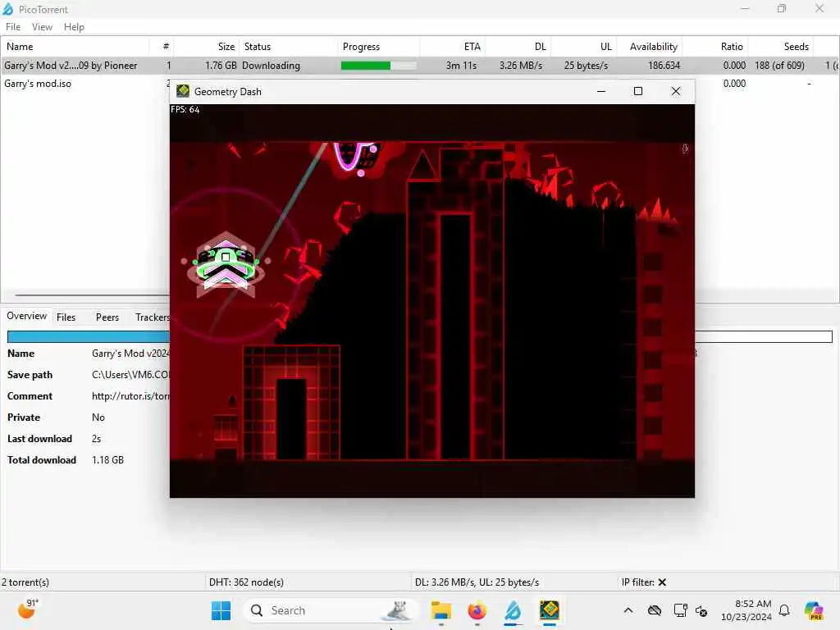
Task: Switch to the Files tab
Action: click(x=66, y=317)
